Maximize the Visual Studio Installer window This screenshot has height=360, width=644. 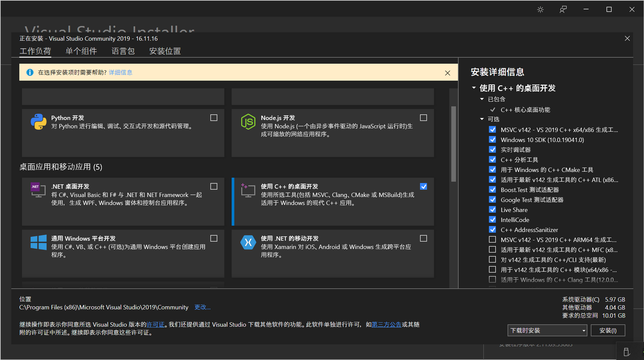pyautogui.click(x=609, y=9)
